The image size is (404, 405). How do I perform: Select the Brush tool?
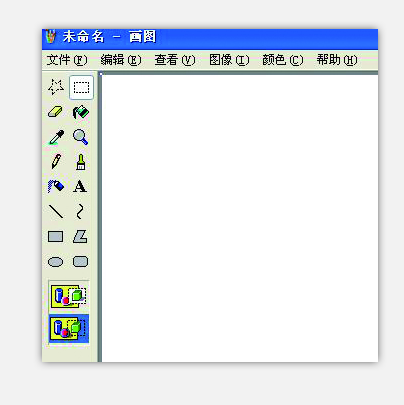point(81,162)
